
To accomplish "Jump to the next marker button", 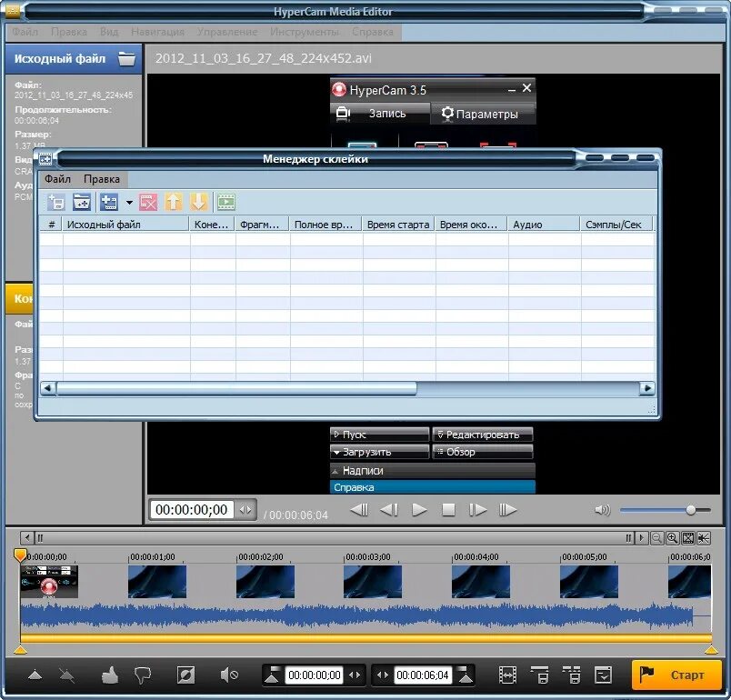I will pyautogui.click(x=507, y=510).
